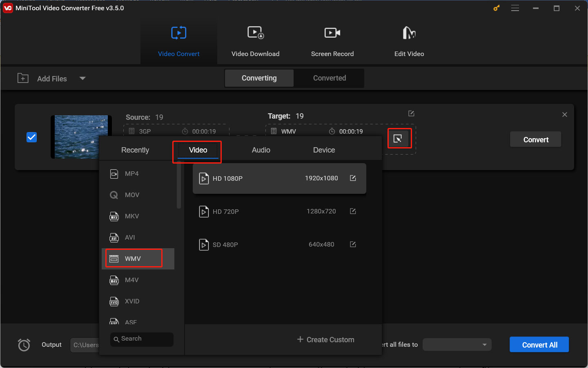Edit the HD 1080P preset settings
The height and width of the screenshot is (368, 588).
click(353, 178)
